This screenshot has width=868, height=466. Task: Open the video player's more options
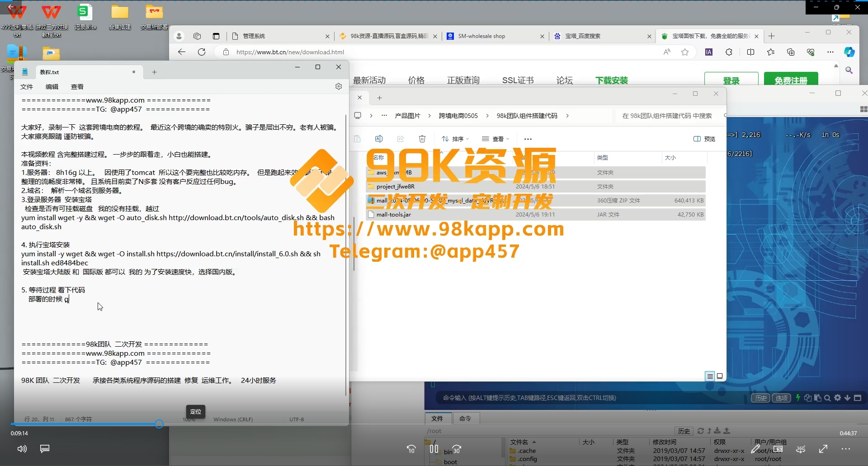(x=846, y=449)
